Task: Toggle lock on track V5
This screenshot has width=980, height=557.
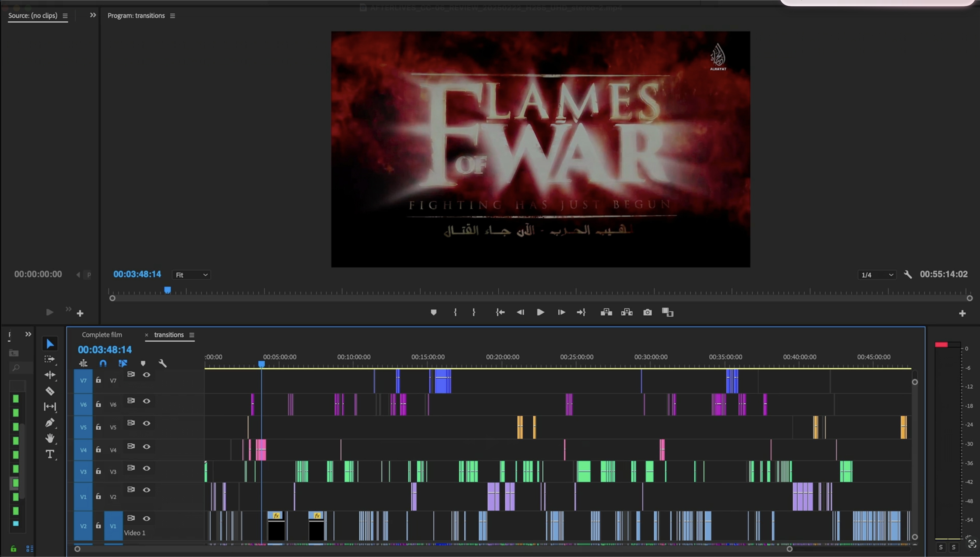Action: pyautogui.click(x=98, y=427)
